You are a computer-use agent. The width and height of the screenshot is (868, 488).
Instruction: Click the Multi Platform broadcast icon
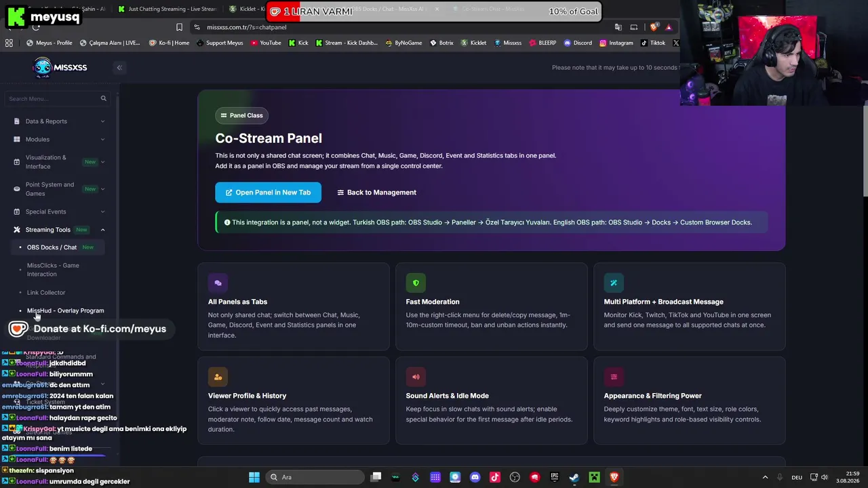point(614,283)
